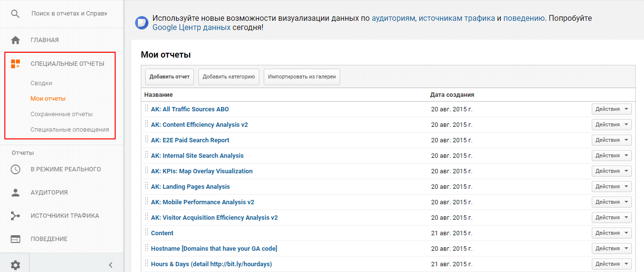Viewport: 644px width, 272px height.
Task: Open Действия dropdown for All Traffic Sources ABO
Action: 612,109
